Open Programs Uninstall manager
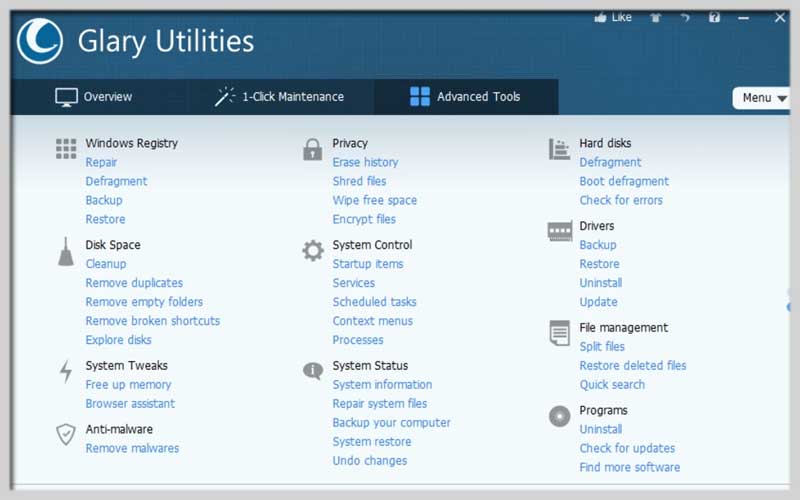 point(601,429)
